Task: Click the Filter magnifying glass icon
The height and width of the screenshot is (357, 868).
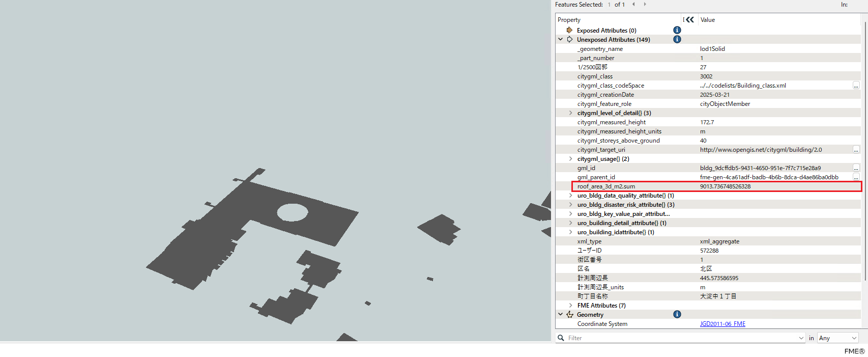Action: [x=561, y=338]
